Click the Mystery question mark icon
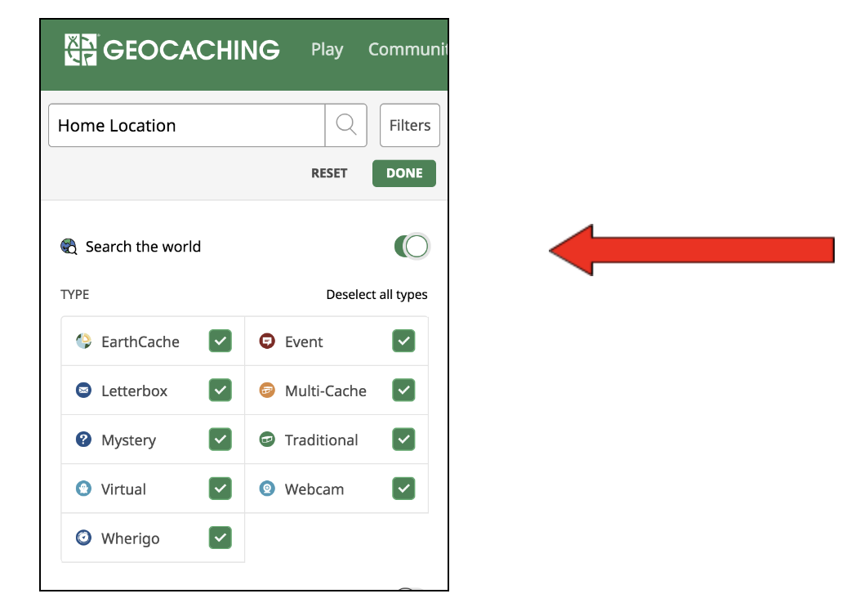The width and height of the screenshot is (851, 616). 83,439
